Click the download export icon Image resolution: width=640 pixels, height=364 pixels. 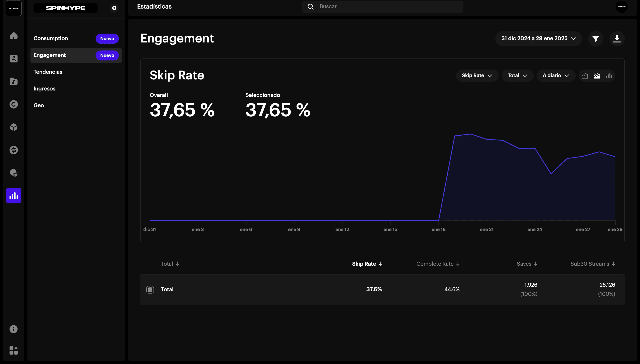pyautogui.click(x=617, y=38)
